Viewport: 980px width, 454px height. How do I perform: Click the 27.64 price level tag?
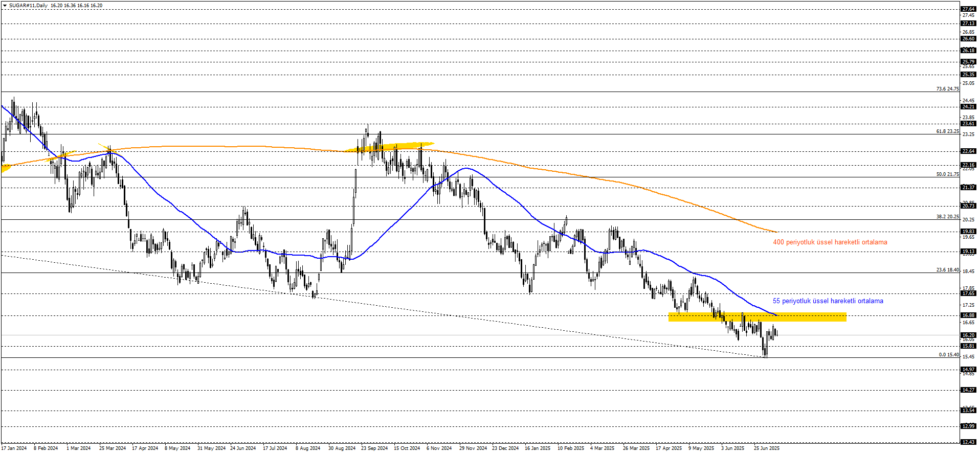(968, 9)
